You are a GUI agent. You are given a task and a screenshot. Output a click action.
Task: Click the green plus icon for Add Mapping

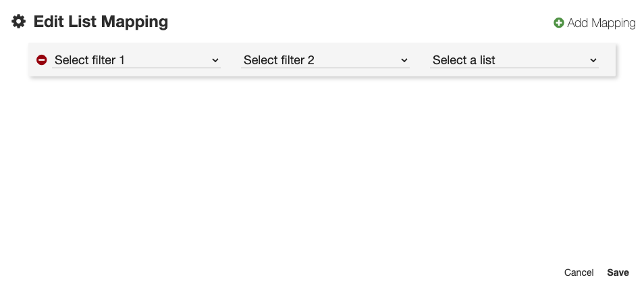click(x=559, y=23)
